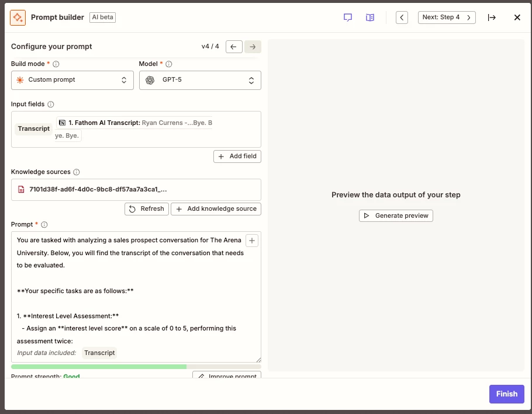Open the documentation book icon
Viewport: 532px width, 414px height.
click(x=370, y=18)
